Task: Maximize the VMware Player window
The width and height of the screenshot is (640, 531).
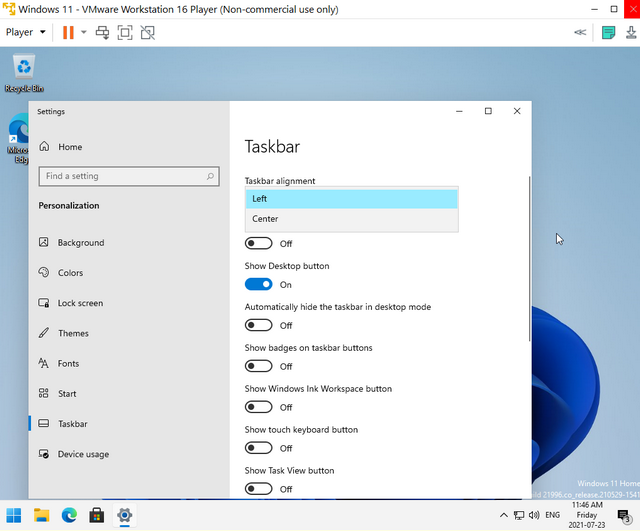Action: click(614, 9)
